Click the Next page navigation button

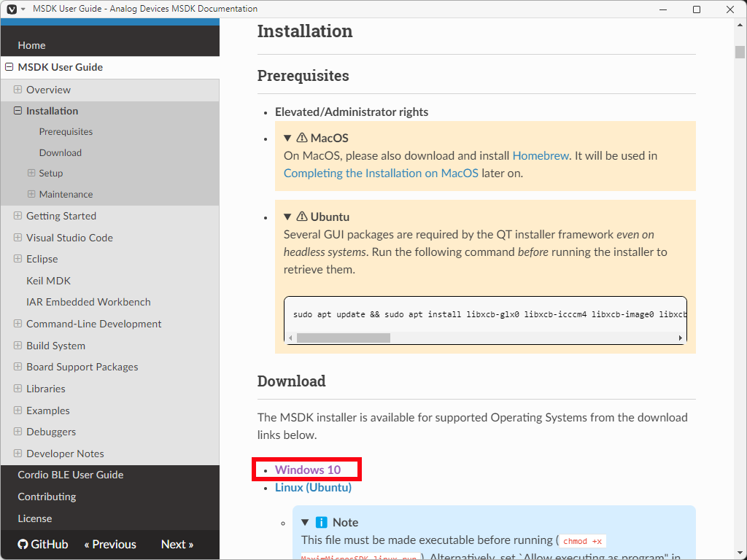(x=177, y=544)
